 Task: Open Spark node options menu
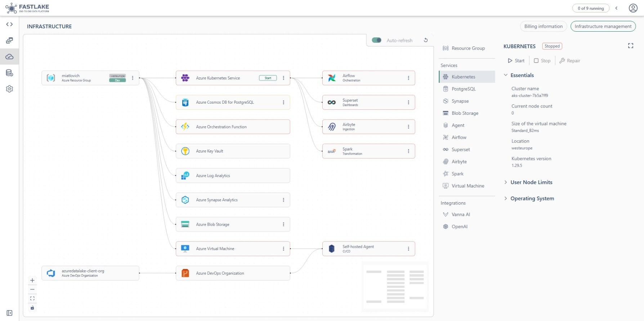tap(408, 151)
